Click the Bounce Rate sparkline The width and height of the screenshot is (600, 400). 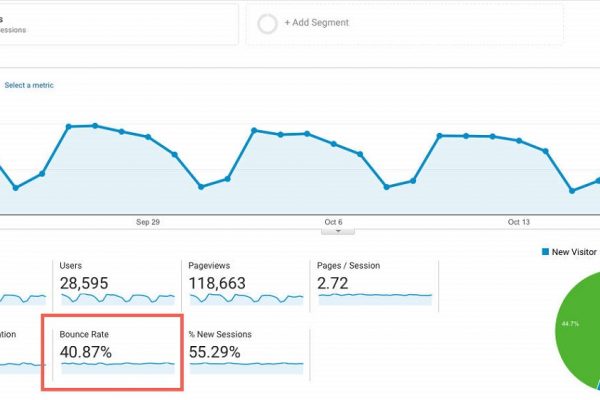(118, 367)
